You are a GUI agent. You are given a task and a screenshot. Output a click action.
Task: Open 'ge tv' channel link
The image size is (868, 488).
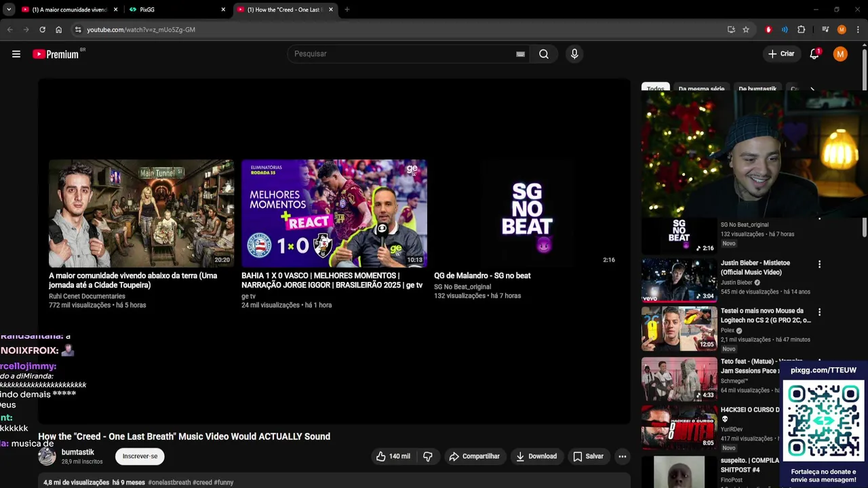pos(248,296)
